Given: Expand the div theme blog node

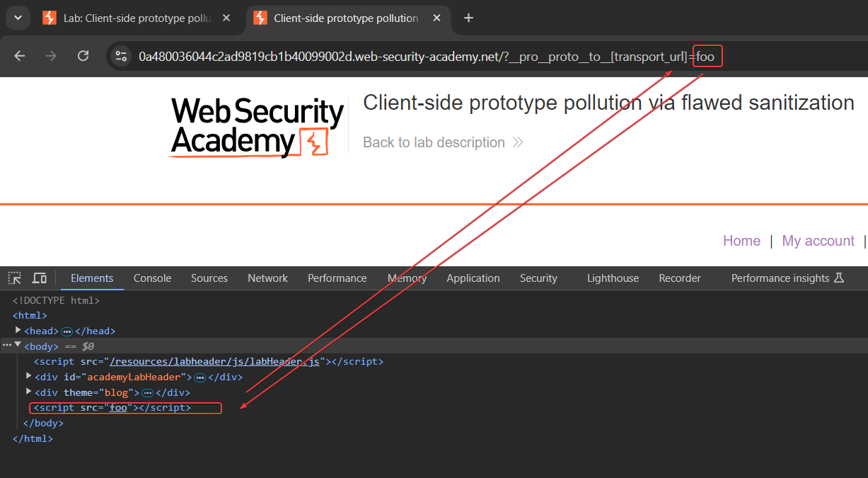Looking at the screenshot, I should (x=28, y=392).
